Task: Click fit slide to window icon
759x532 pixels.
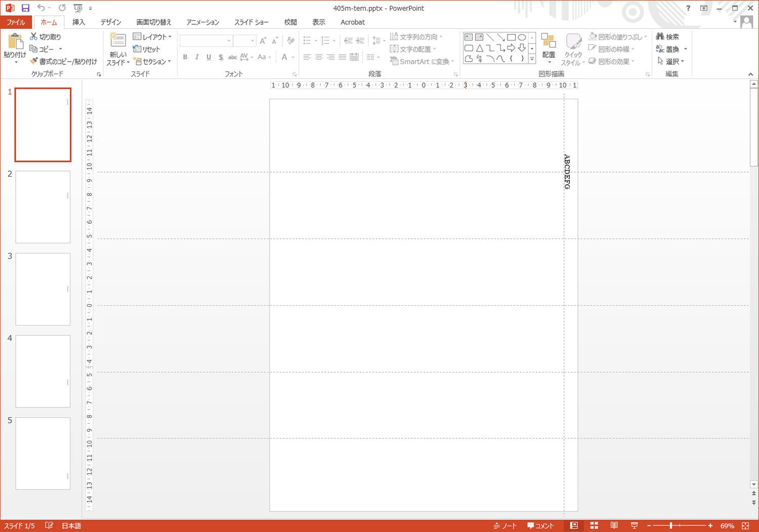Action: [x=745, y=526]
